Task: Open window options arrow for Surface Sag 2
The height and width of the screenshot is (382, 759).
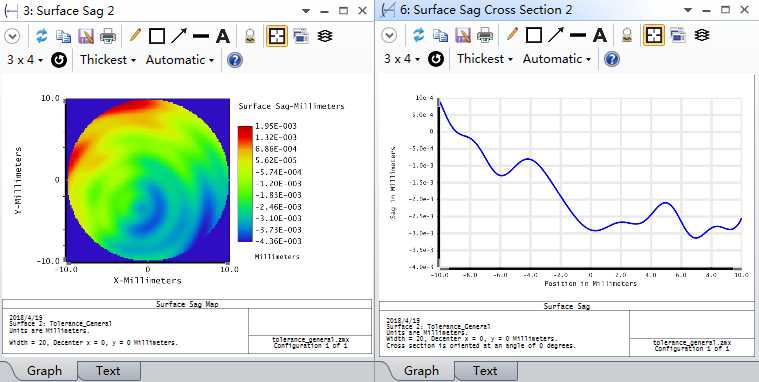Action: click(x=306, y=11)
